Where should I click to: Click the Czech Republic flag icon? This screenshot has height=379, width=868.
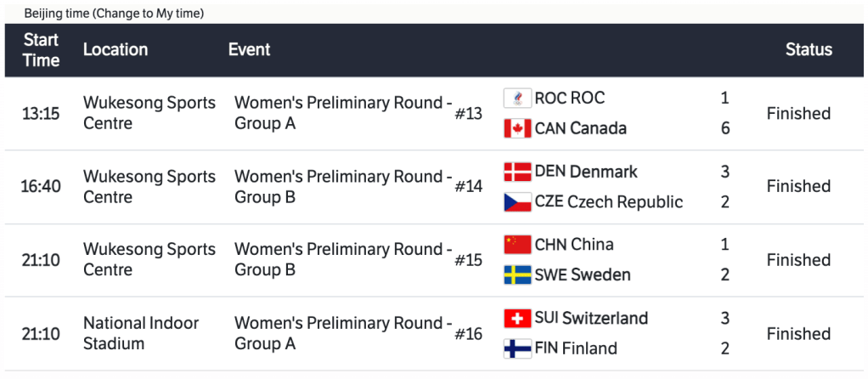pos(517,202)
